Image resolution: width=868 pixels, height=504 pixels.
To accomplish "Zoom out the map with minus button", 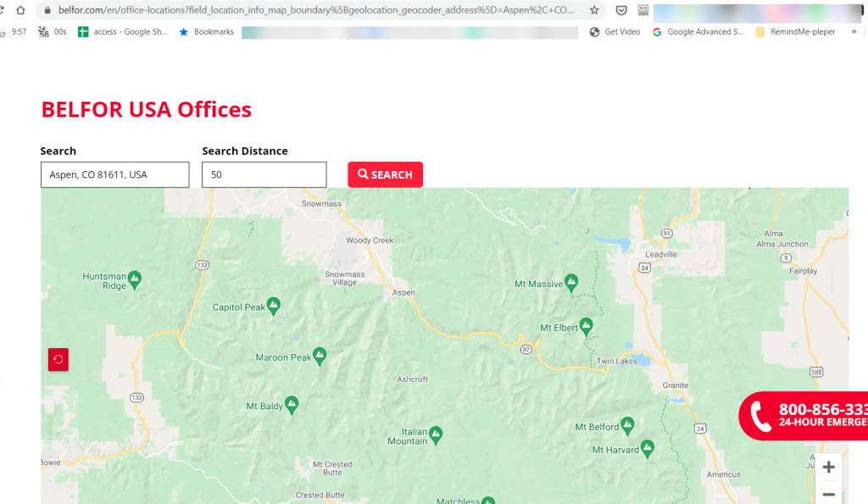I will point(828,494).
